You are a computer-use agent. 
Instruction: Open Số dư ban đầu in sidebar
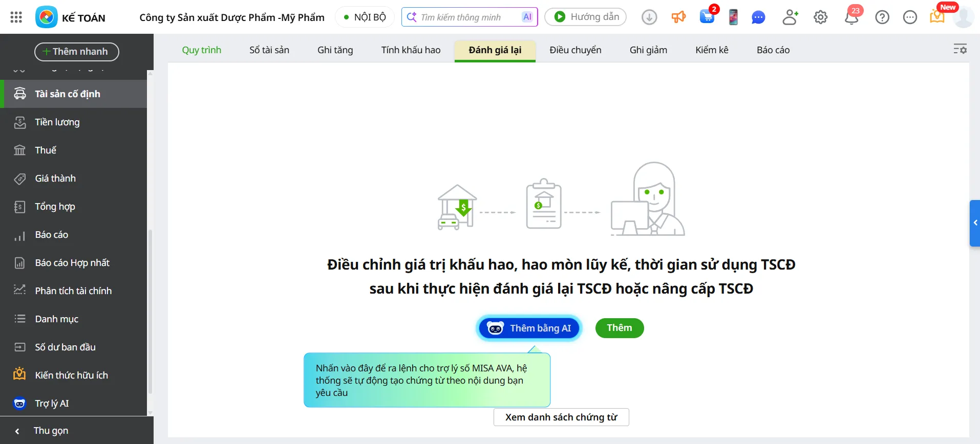click(x=74, y=347)
